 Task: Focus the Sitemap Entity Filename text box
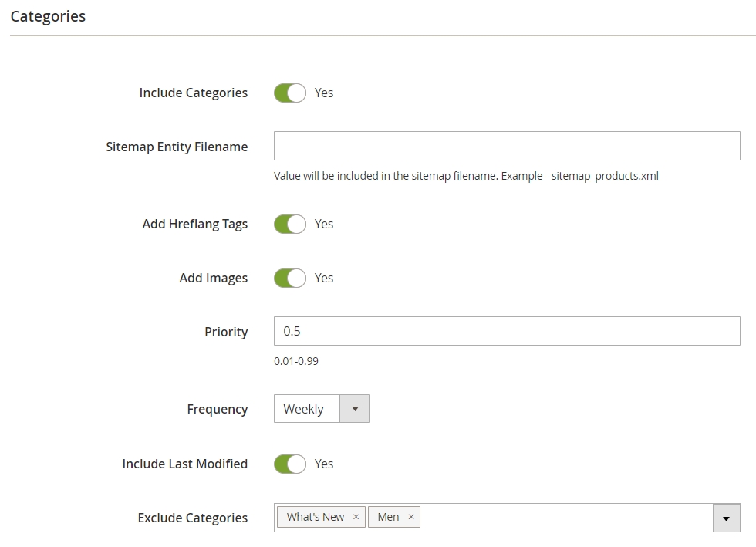[507, 146]
